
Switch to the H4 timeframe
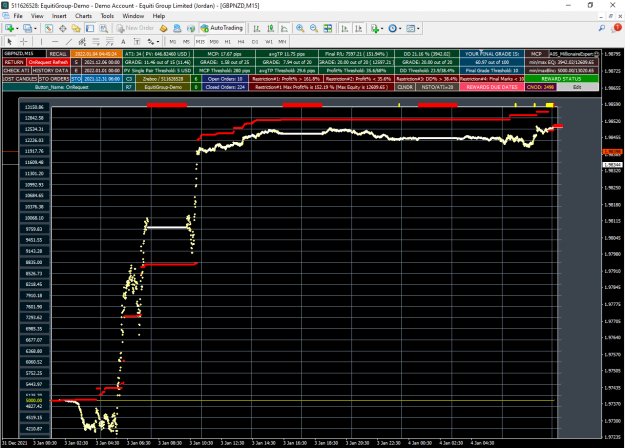(x=241, y=42)
